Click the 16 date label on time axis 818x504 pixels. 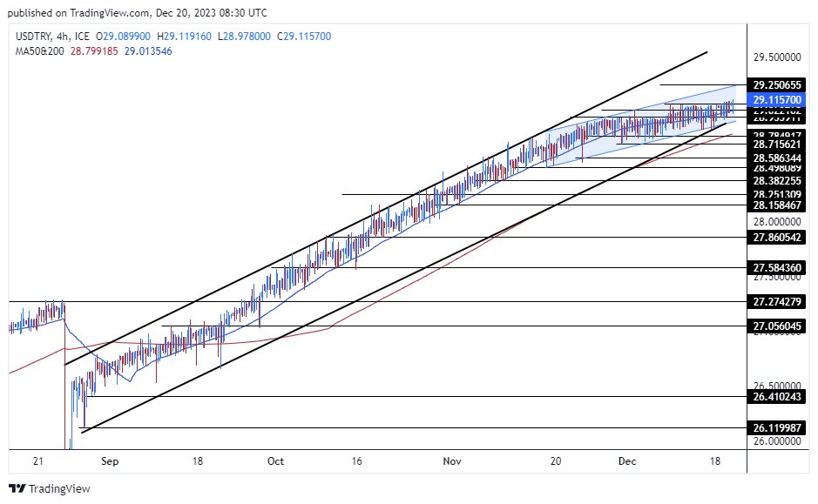[x=356, y=461]
